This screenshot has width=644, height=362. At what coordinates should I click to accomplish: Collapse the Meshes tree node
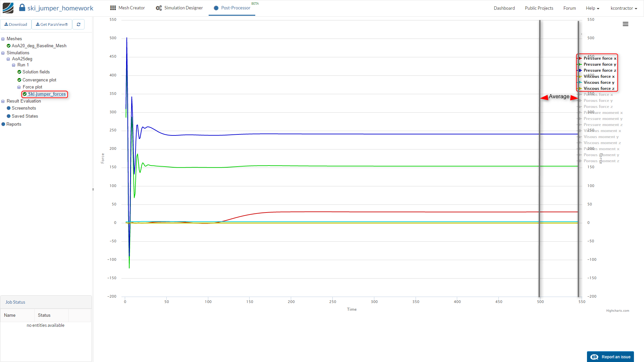(3, 39)
